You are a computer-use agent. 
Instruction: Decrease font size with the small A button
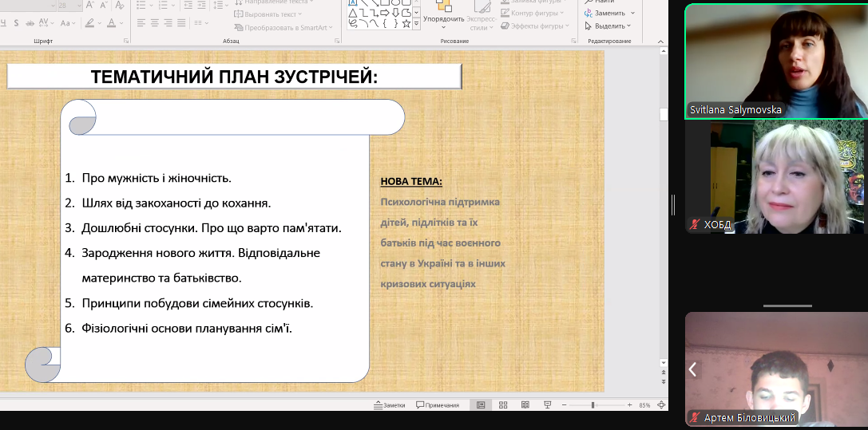[104, 6]
